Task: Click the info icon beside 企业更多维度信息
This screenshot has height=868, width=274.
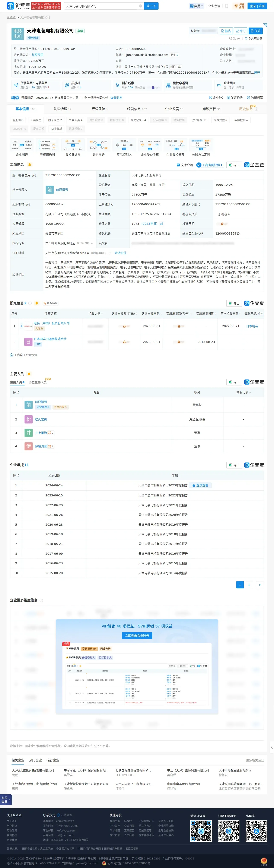Action: (41, 600)
